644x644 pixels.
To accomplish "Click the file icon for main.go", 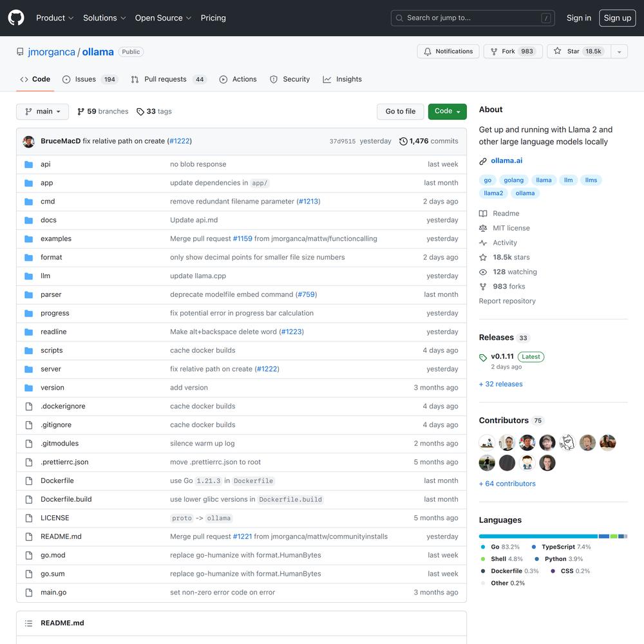I will click(x=29, y=592).
